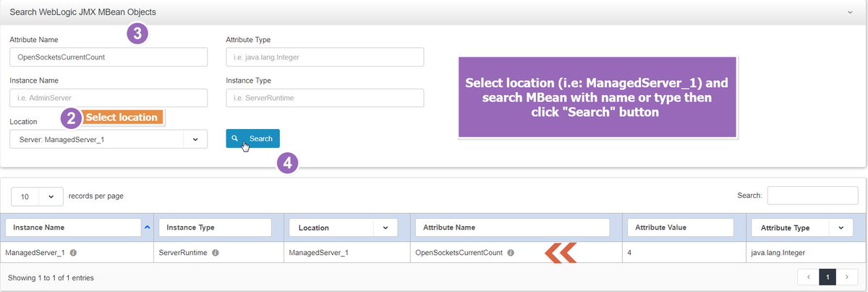Image resolution: width=868 pixels, height=292 pixels.
Task: Click info icon next to OpenSocketsCurrentCount
Action: pyautogui.click(x=511, y=253)
